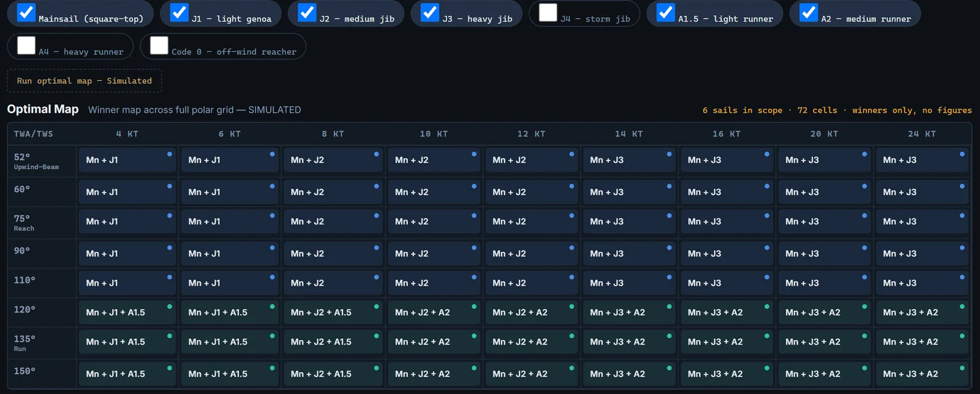Select the 75° 10 KT cell Mn + J2
This screenshot has height=394, width=980.
click(x=434, y=221)
